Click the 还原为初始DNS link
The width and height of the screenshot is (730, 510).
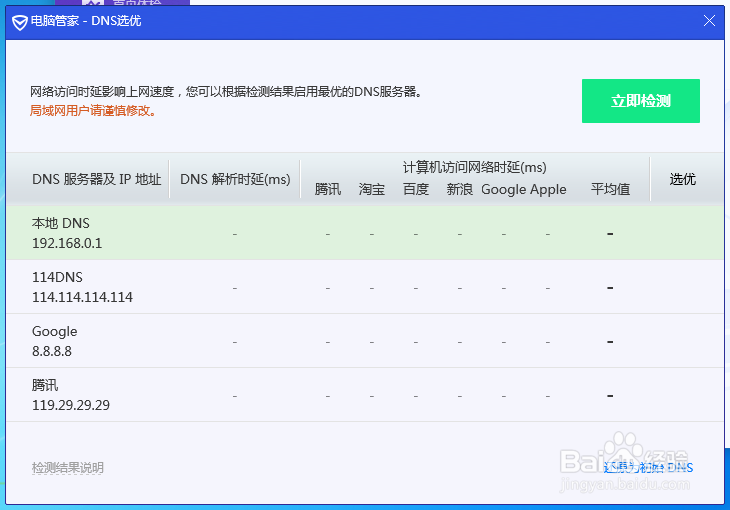click(x=648, y=468)
